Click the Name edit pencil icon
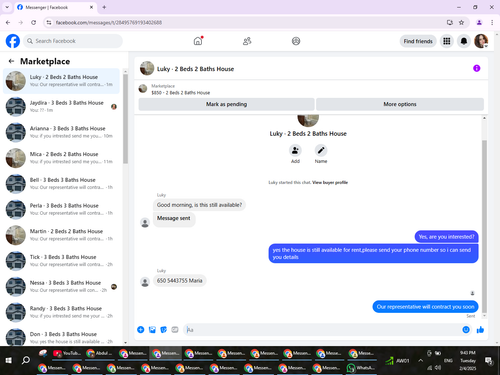 point(321,151)
